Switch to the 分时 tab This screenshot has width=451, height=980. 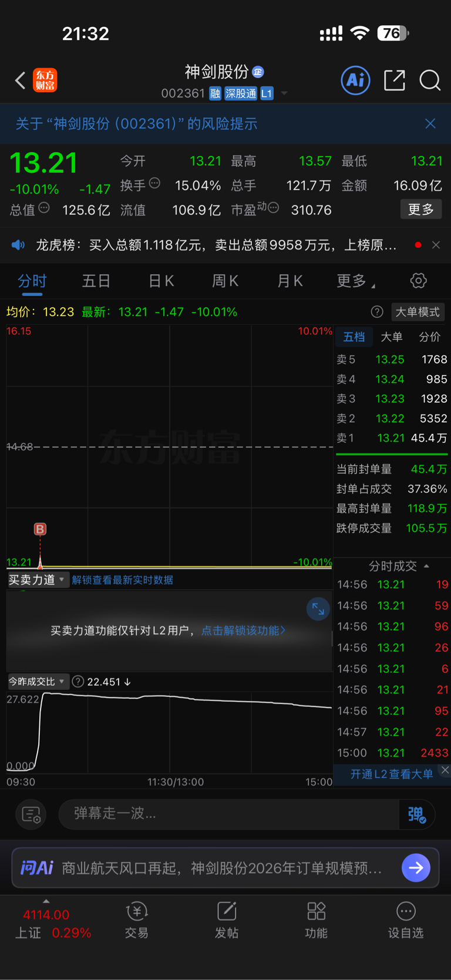(x=32, y=281)
